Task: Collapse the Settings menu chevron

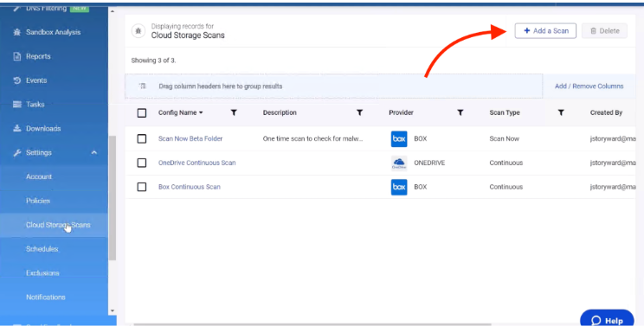Action: coord(94,152)
